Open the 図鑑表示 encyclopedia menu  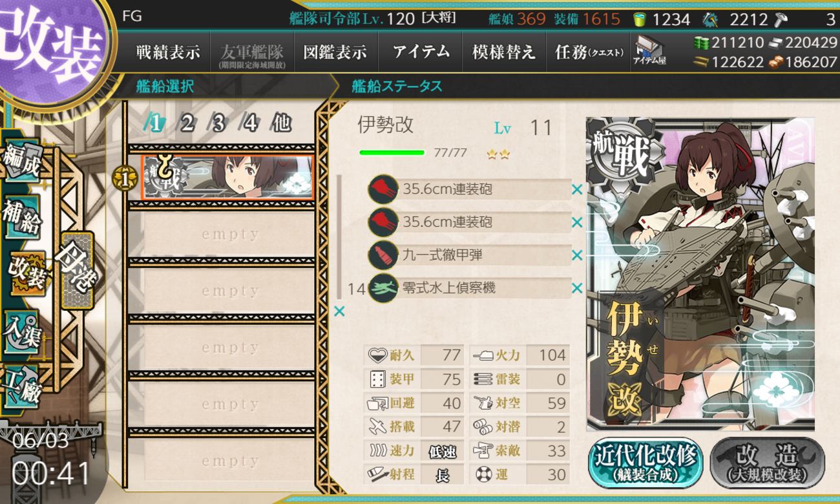pos(335,52)
